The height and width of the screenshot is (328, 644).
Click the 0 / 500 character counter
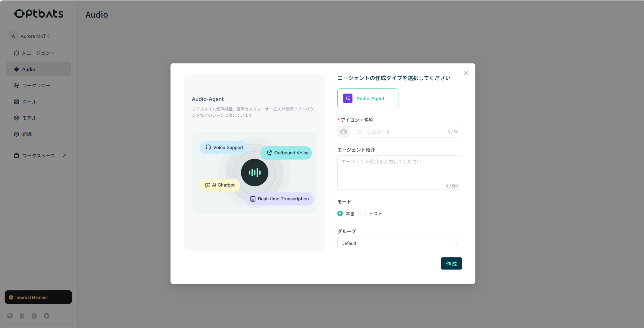[x=452, y=186]
